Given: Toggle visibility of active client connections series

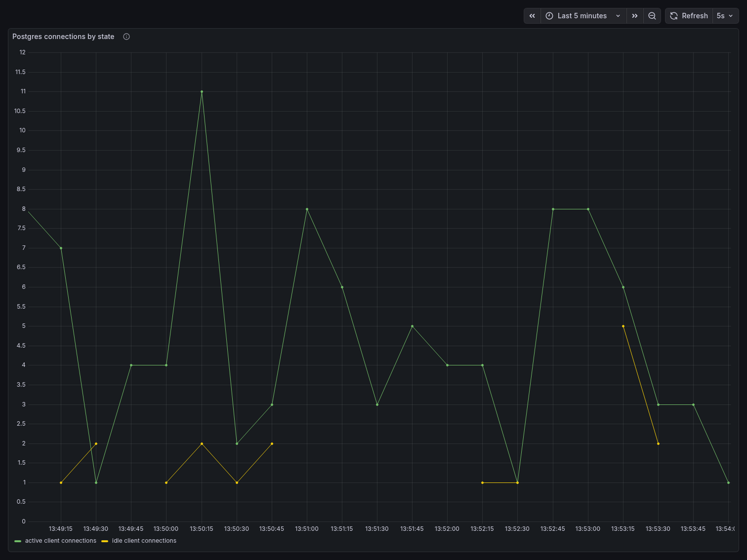Looking at the screenshot, I should pos(61,541).
